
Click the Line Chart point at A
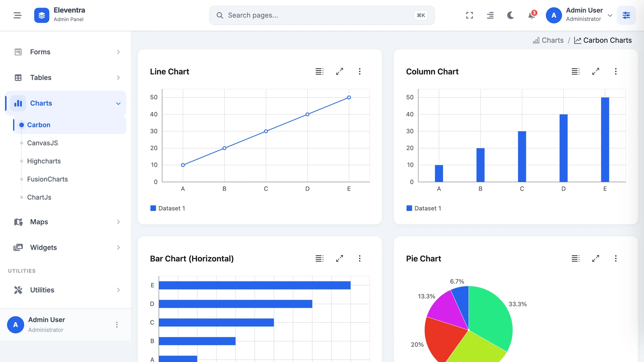[183, 165]
